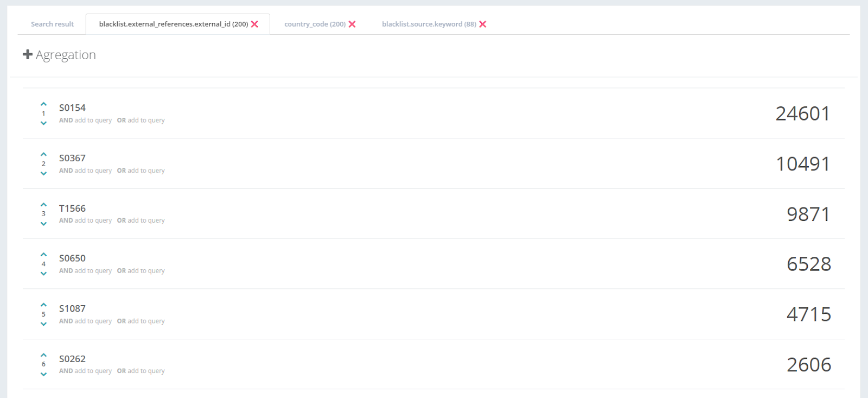Move S0262 down using its chevron

43,374
